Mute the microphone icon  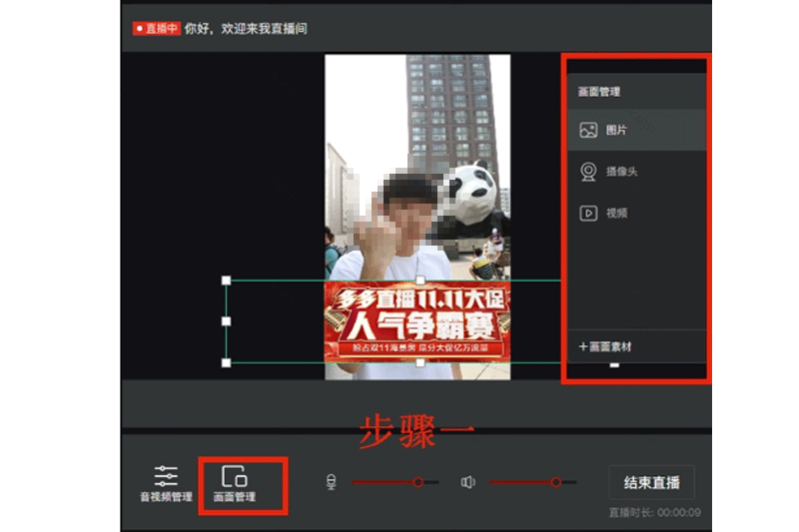point(331,482)
